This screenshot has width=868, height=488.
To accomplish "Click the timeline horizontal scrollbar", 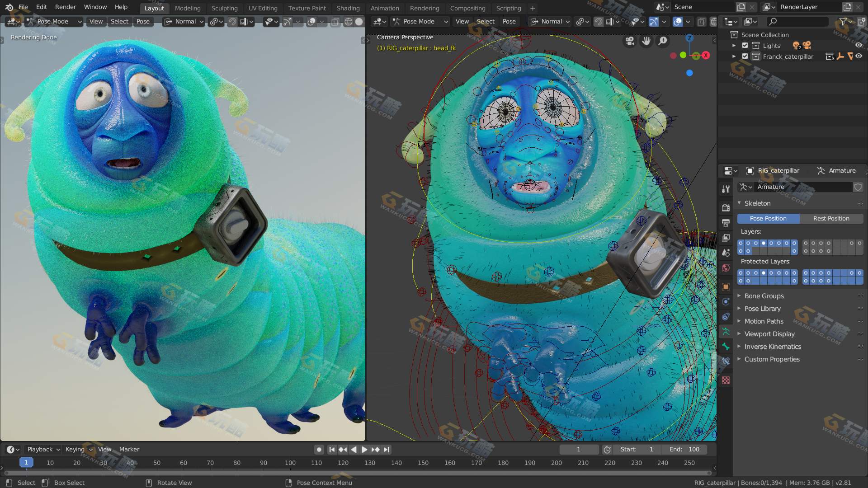I will click(357, 473).
